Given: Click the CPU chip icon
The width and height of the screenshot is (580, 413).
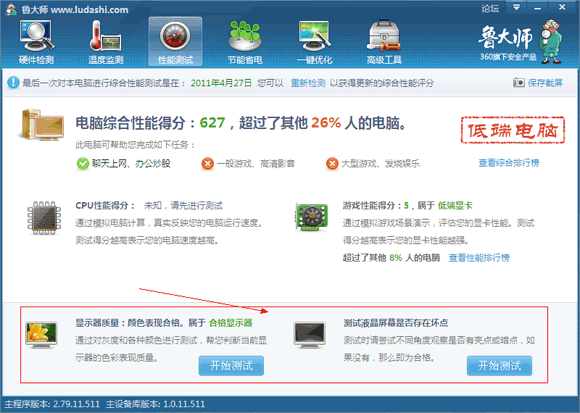Looking at the screenshot, I should tap(44, 218).
